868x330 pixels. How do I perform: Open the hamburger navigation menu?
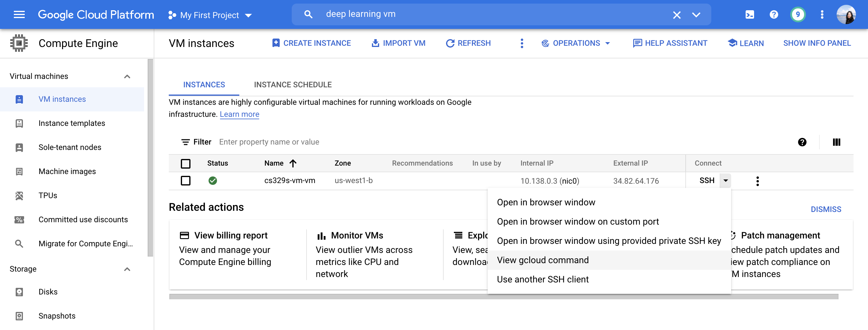19,14
